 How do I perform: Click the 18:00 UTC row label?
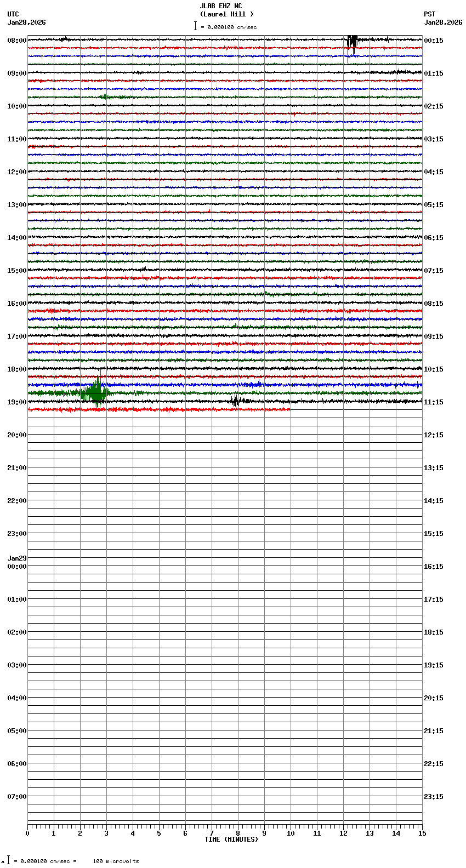click(17, 369)
